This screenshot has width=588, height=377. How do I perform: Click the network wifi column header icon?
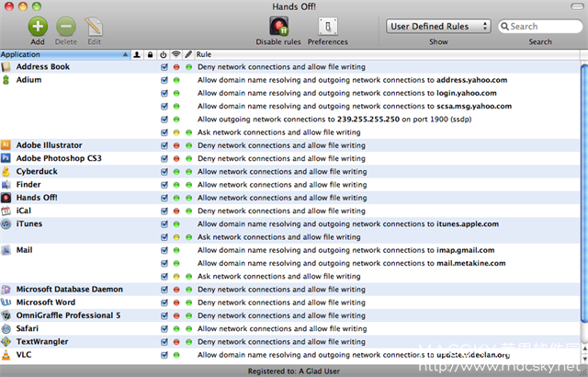click(x=175, y=55)
